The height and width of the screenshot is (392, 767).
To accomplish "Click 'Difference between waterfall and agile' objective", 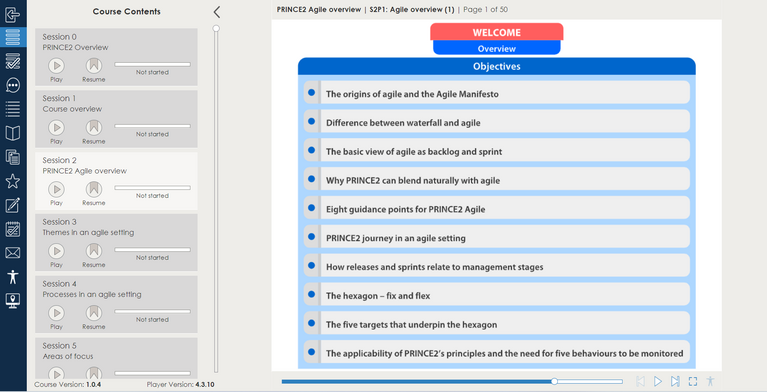I will (x=496, y=122).
